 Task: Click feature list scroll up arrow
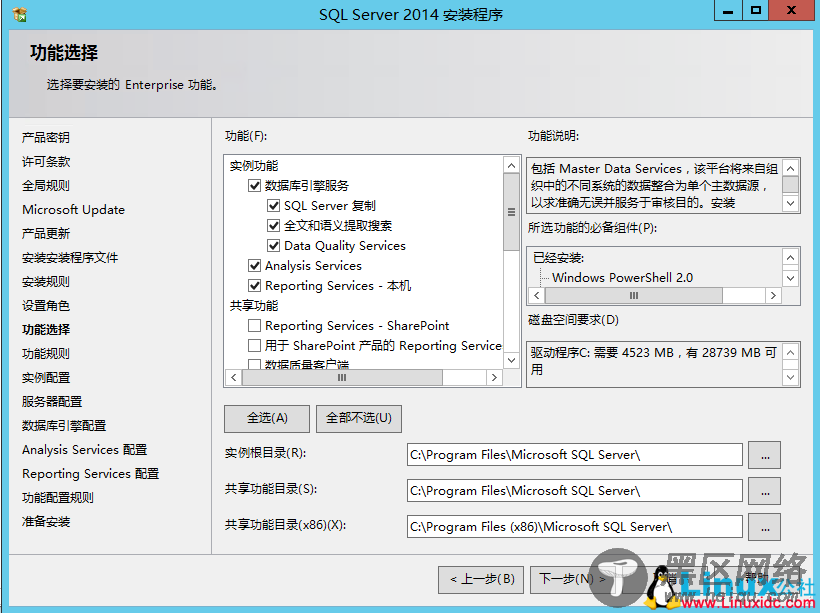[x=511, y=166]
